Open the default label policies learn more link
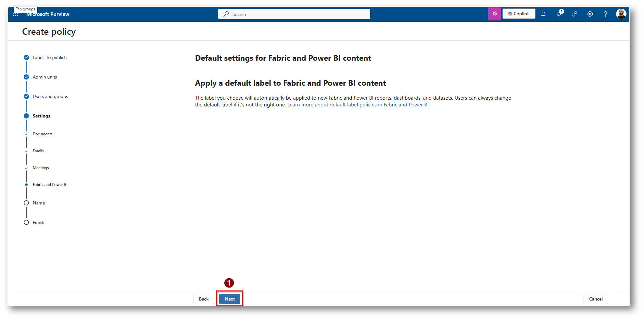The image size is (644, 320). tap(358, 105)
